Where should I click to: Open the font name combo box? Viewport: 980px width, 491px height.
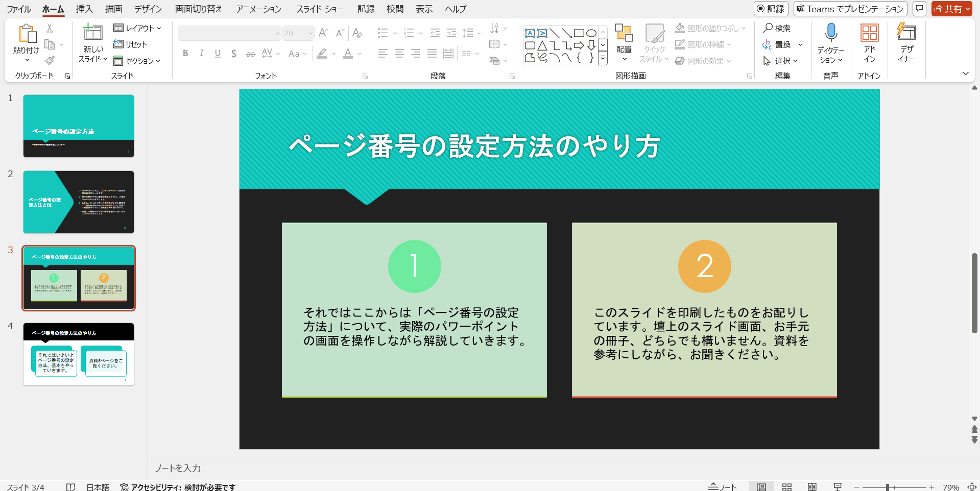click(229, 33)
